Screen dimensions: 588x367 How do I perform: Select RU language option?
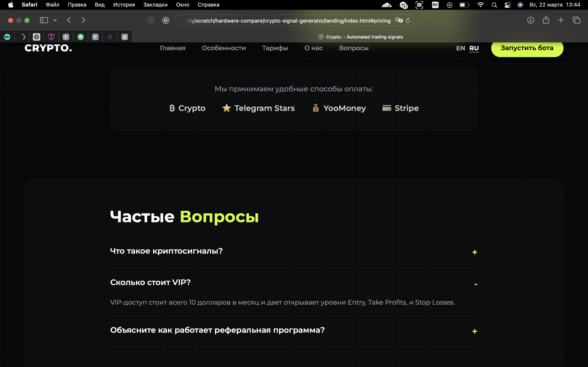pos(474,48)
